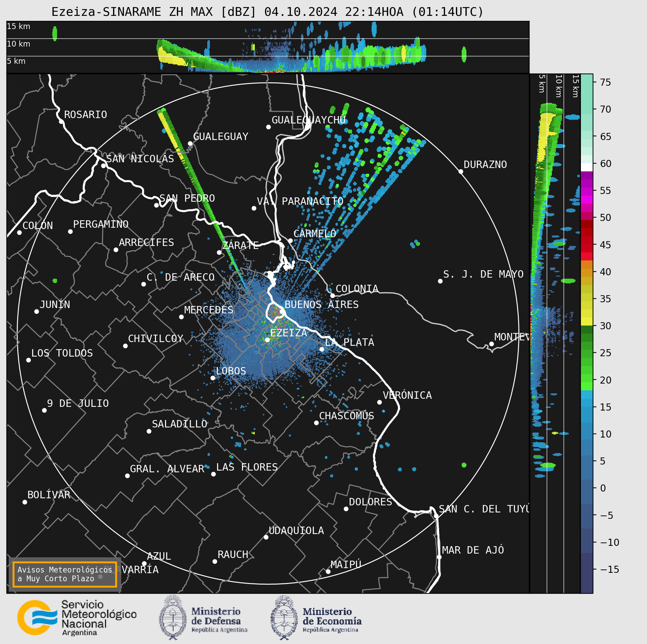
Task: Click the DURAZNO city label
Action: 485,165
